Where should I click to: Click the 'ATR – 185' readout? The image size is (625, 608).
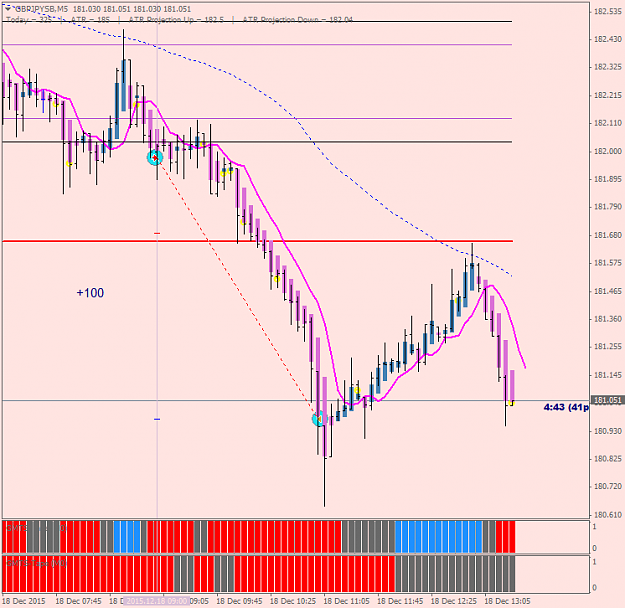(90, 19)
